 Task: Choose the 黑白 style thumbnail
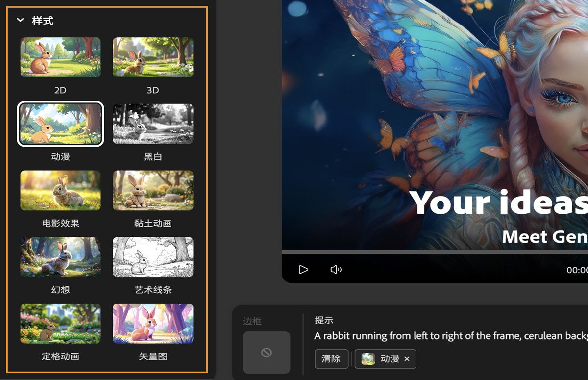coord(153,124)
